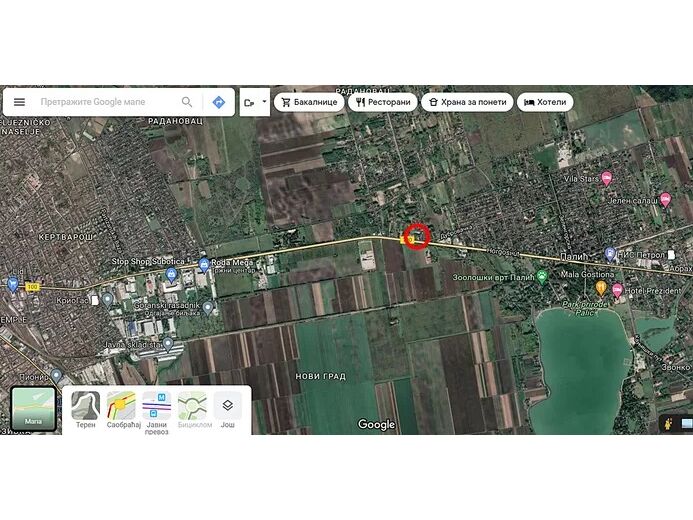This screenshot has width=693, height=520.
Task: Toggle the Терен terrain layer
Action: pos(86,406)
